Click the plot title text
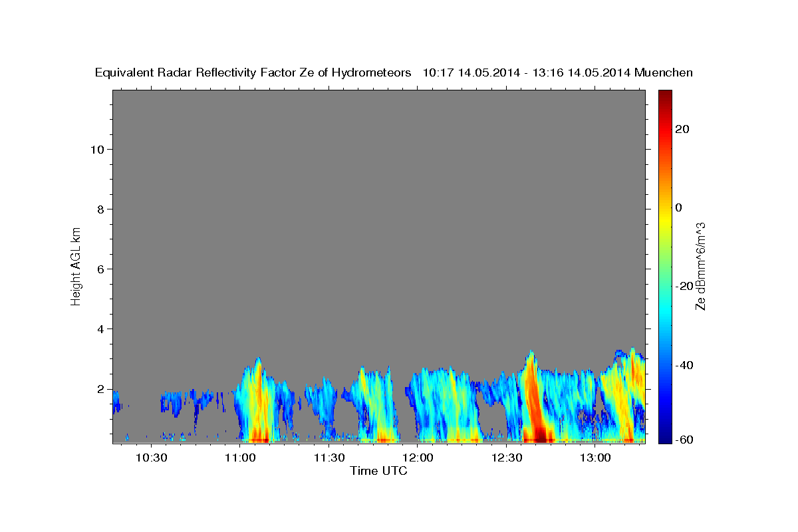The height and width of the screenshot is (532, 798). click(394, 72)
